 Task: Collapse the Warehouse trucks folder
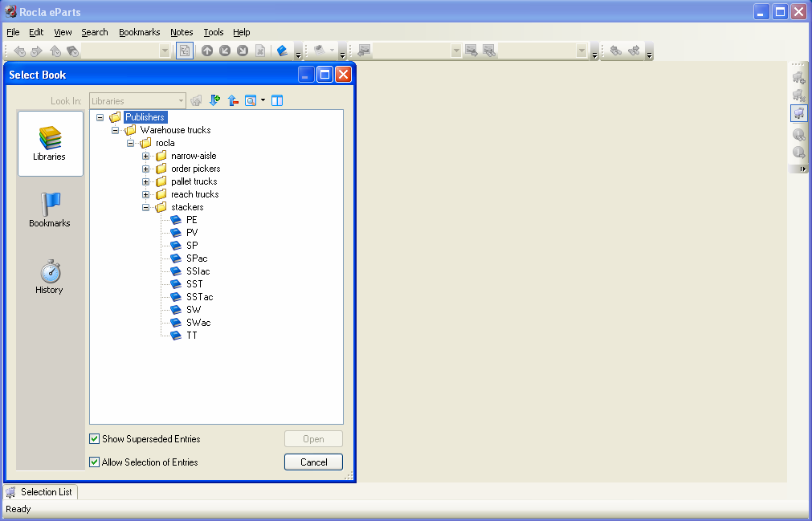coord(115,130)
